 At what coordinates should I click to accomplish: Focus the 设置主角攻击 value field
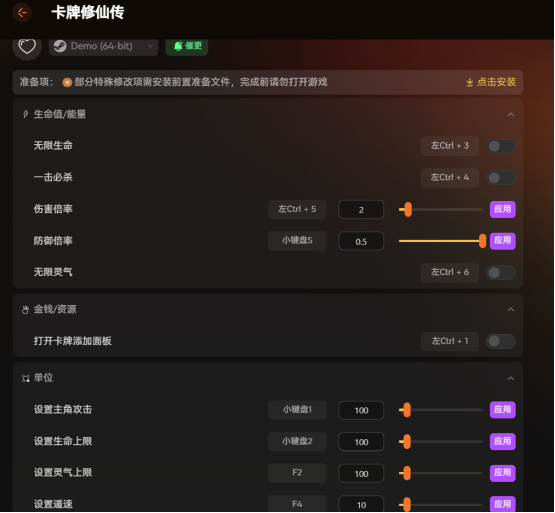361,410
